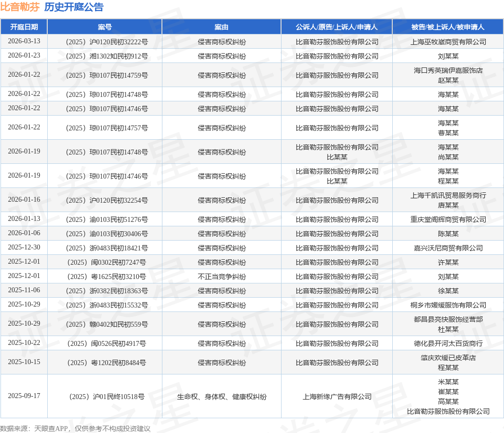The image size is (504, 433).
Task: Select defendant name 曹某某
Action: [448, 133]
